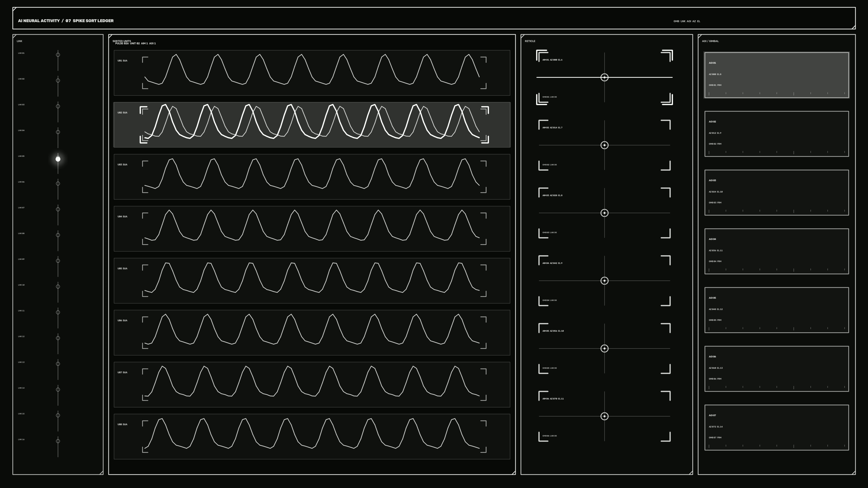Click the 'AIM 01 AZ 000 EL 6' readout
This screenshot has width=868, height=488.
552,60
